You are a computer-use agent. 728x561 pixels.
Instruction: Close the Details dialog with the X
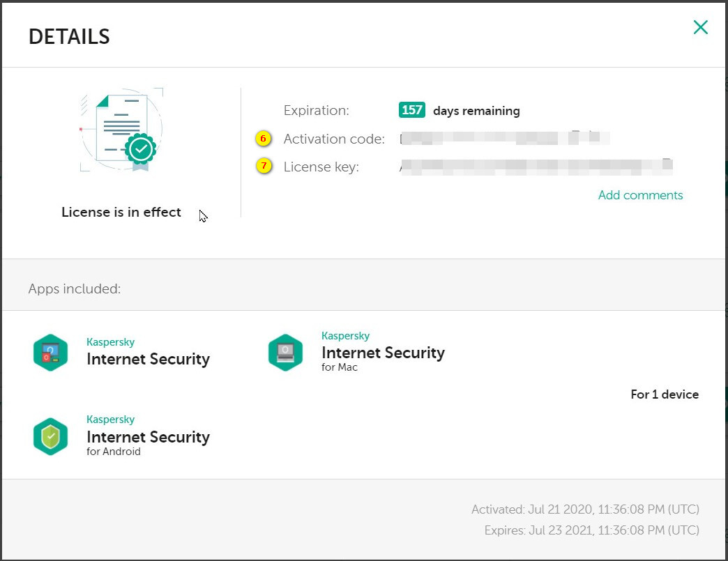pos(700,27)
